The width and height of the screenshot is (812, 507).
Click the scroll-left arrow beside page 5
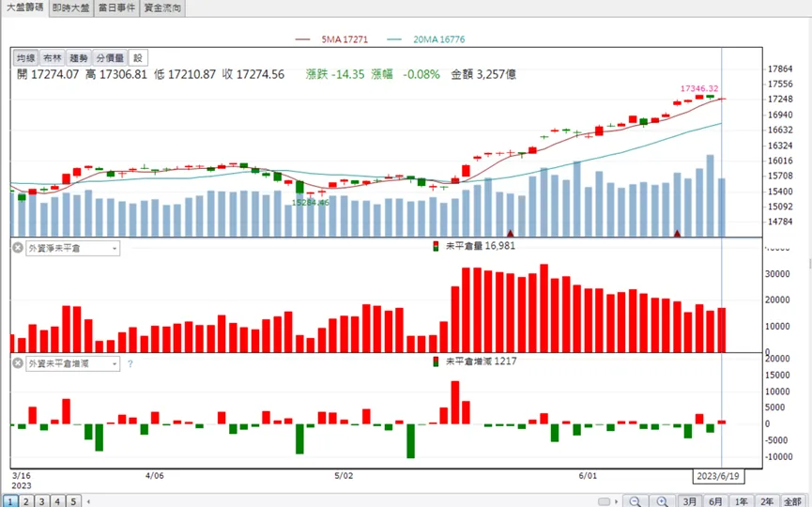coord(88,501)
